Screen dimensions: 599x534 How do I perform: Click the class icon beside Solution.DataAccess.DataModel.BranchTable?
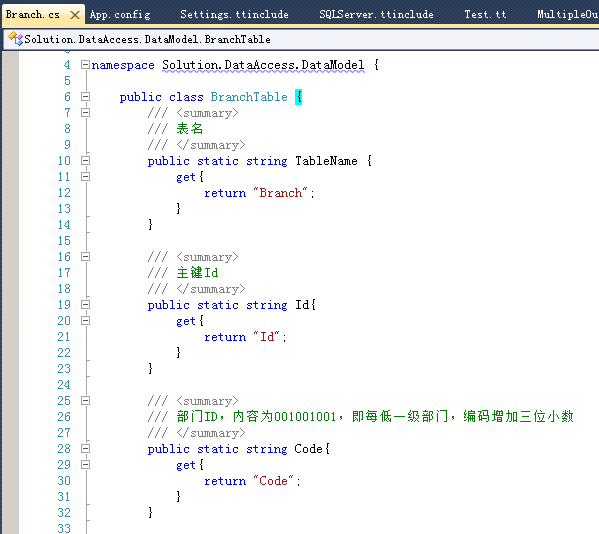[x=15, y=39]
